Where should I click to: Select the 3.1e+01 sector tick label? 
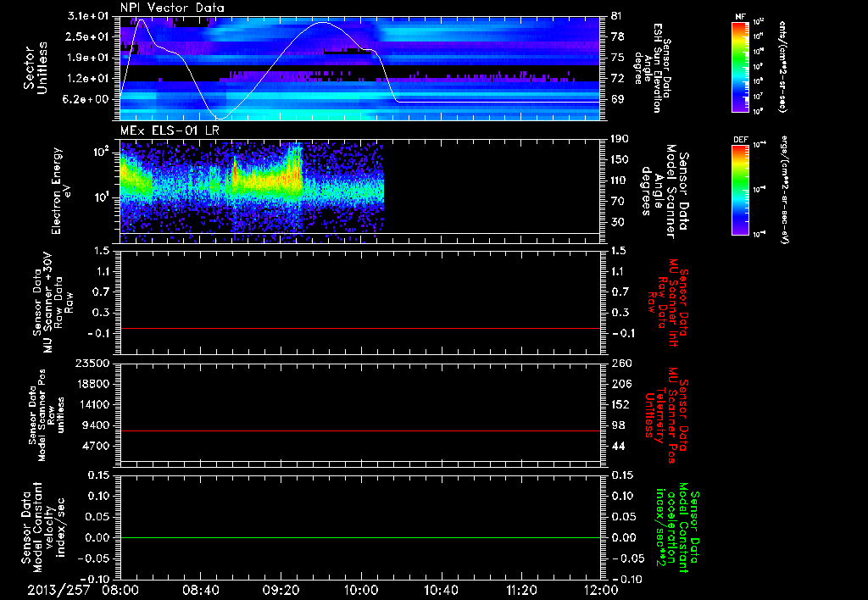pos(87,16)
